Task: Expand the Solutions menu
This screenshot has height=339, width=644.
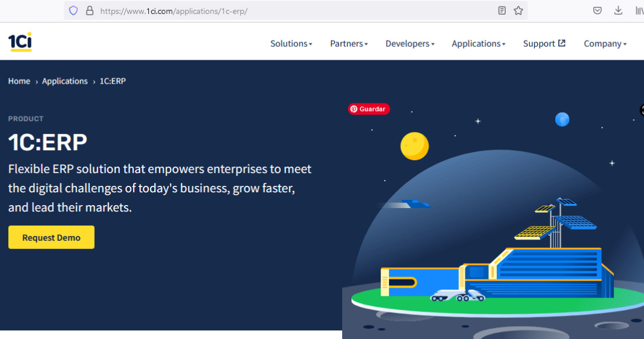Action: [x=291, y=44]
